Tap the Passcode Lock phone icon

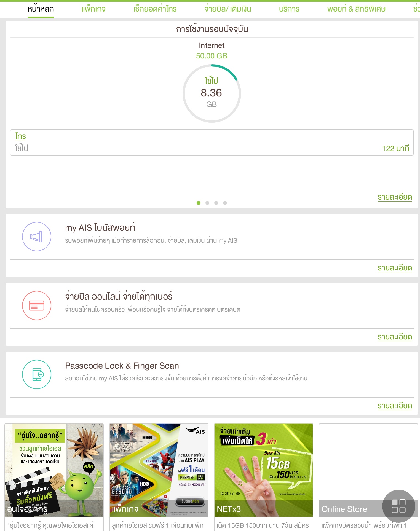37,374
